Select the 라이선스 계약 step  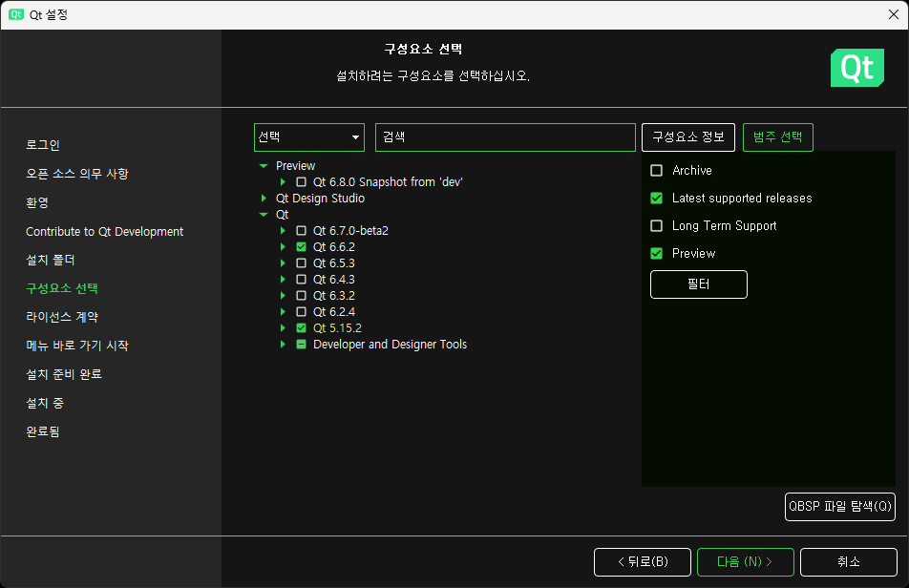click(62, 317)
